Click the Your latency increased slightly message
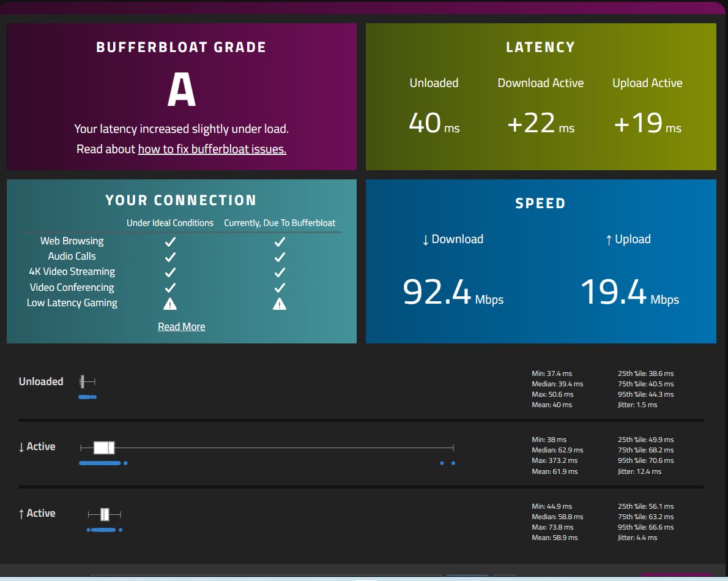 click(x=182, y=129)
